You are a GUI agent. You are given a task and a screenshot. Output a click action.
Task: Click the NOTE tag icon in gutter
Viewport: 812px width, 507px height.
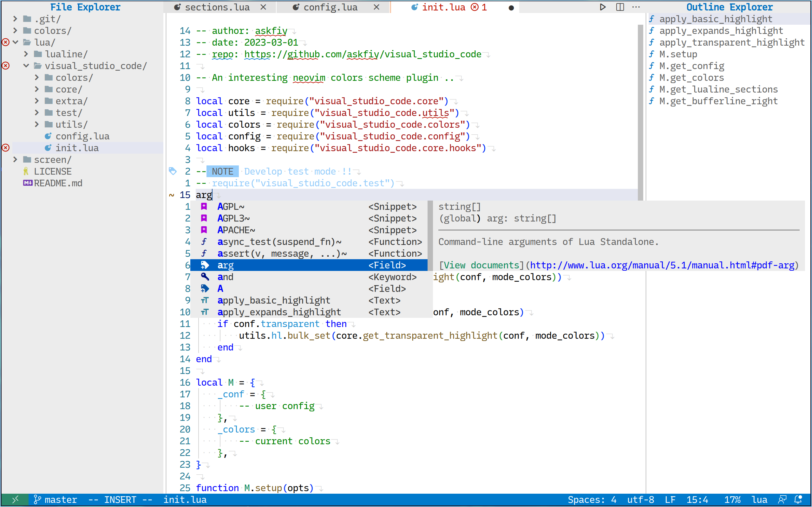click(x=173, y=171)
